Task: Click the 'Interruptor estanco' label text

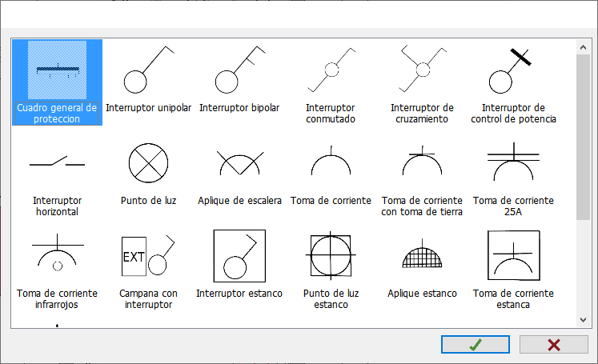Action: pyautogui.click(x=239, y=293)
